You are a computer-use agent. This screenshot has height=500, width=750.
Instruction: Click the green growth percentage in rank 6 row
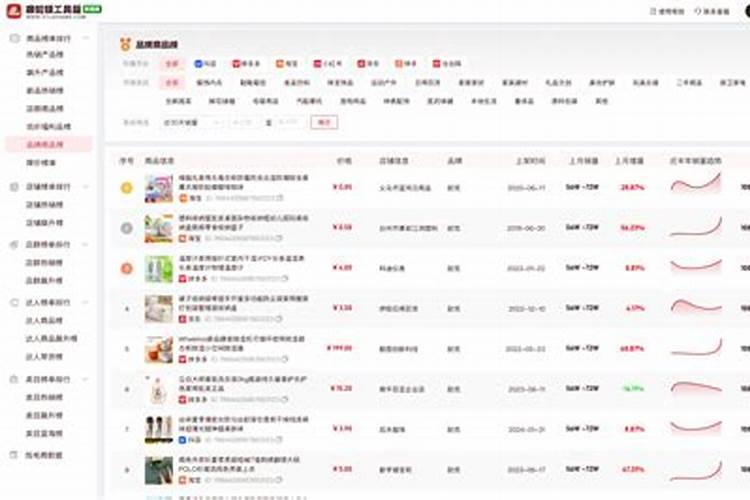point(633,389)
